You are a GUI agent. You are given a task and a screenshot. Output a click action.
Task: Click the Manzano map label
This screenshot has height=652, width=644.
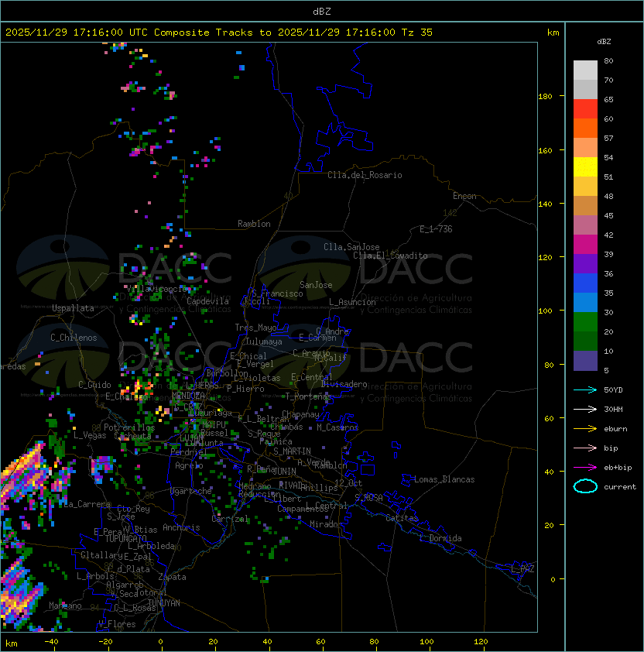[x=65, y=606]
